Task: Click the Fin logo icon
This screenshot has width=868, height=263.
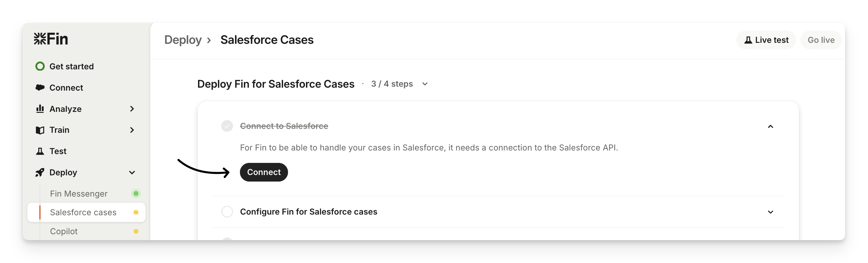Action: point(40,39)
